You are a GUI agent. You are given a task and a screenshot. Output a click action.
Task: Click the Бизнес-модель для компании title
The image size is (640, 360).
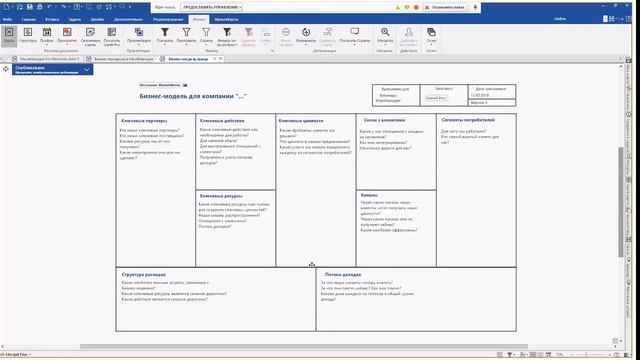click(193, 96)
